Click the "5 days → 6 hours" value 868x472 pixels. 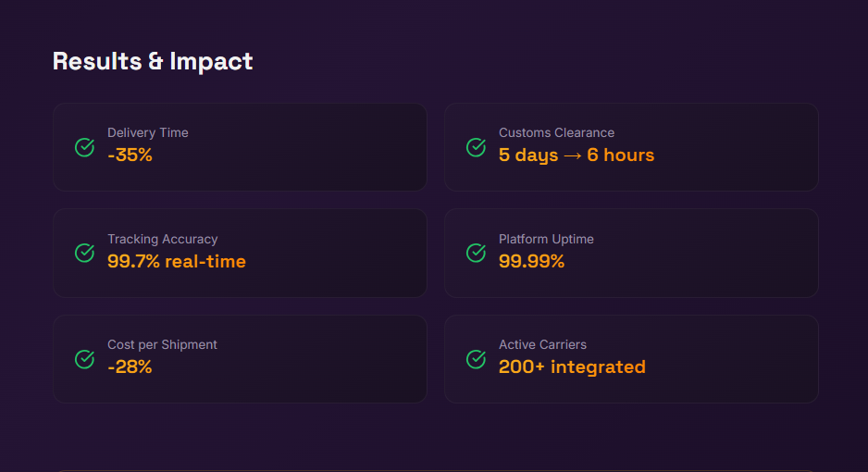(x=576, y=155)
